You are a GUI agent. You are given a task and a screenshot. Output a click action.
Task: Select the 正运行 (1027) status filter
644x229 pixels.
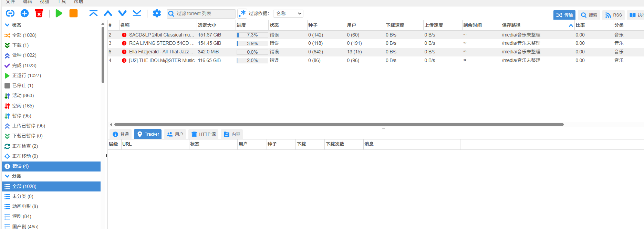click(x=51, y=75)
